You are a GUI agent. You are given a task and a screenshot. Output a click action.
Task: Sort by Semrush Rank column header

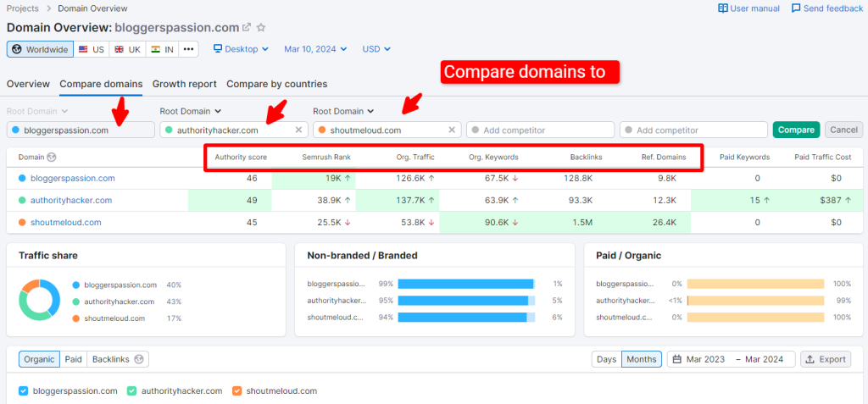point(326,158)
